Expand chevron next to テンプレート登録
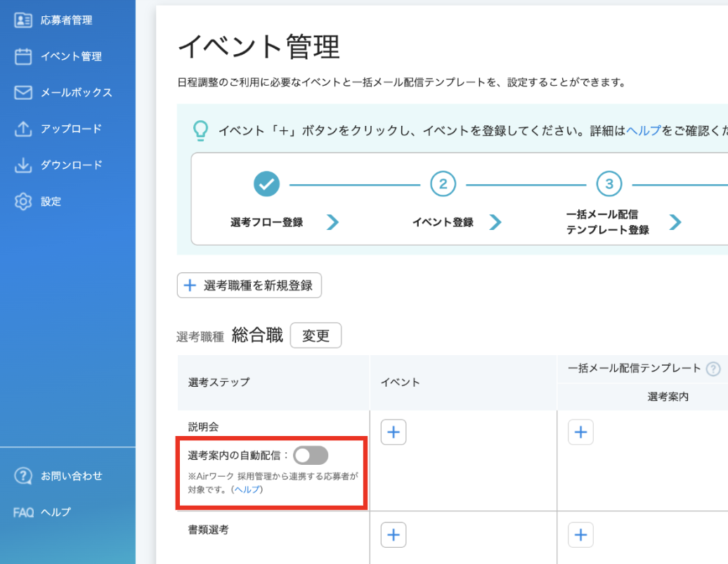 tap(675, 222)
